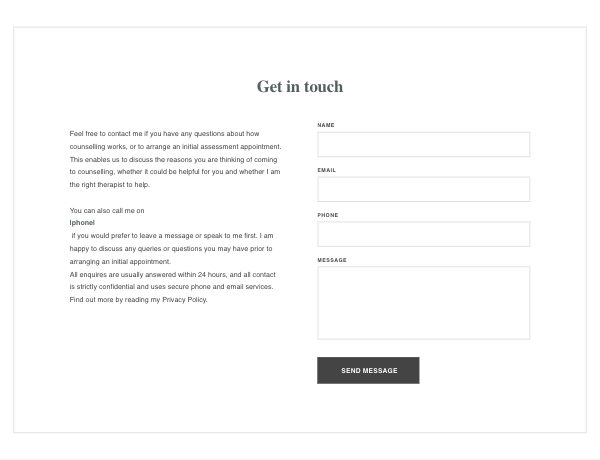Click the "You can also call me on" text
This screenshot has height=460, width=600.
coord(107,211)
